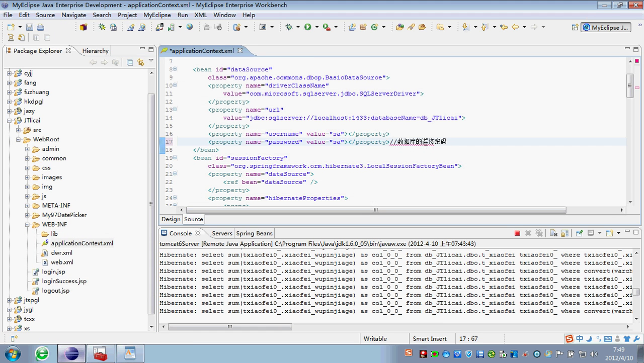Image resolution: width=644 pixels, height=363 pixels.
Task: Expand the cyjj project node
Action: point(9,73)
